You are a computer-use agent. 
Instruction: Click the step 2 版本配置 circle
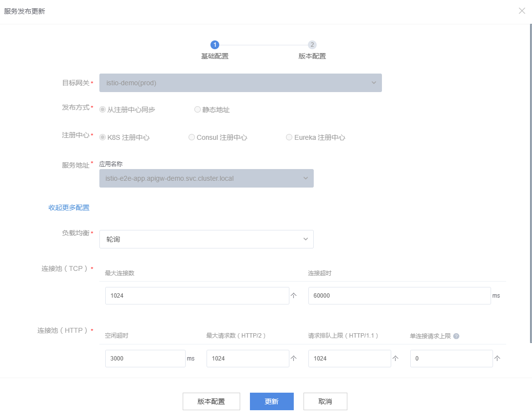[312, 45]
